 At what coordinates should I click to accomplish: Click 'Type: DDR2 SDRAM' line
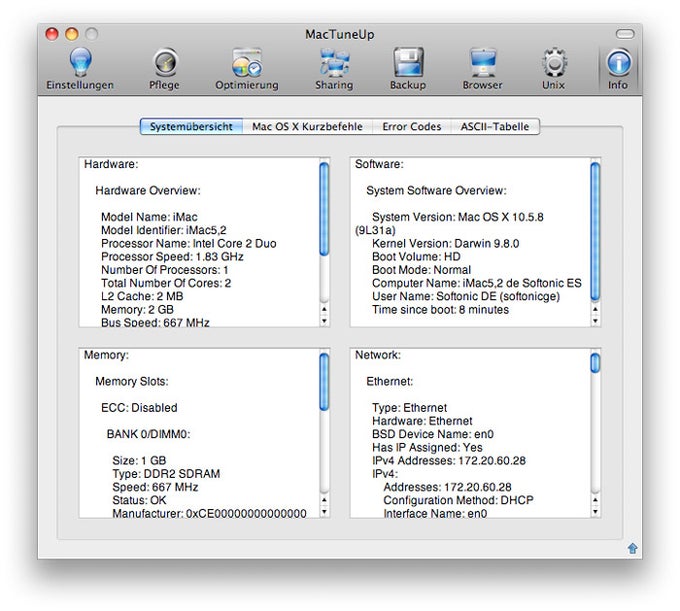166,474
